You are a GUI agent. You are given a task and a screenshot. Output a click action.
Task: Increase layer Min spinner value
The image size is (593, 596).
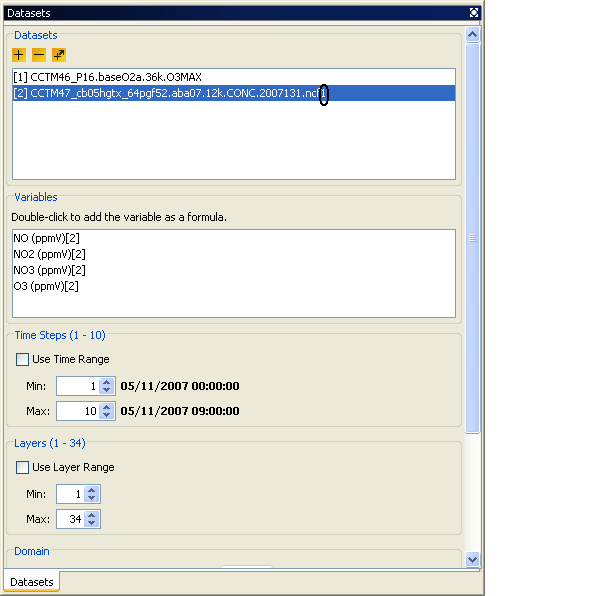click(92, 490)
